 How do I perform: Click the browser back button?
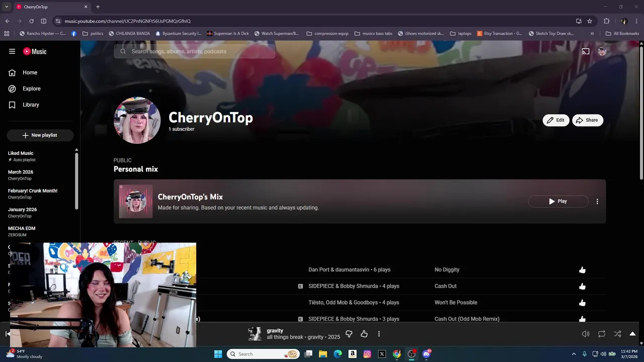(x=7, y=21)
